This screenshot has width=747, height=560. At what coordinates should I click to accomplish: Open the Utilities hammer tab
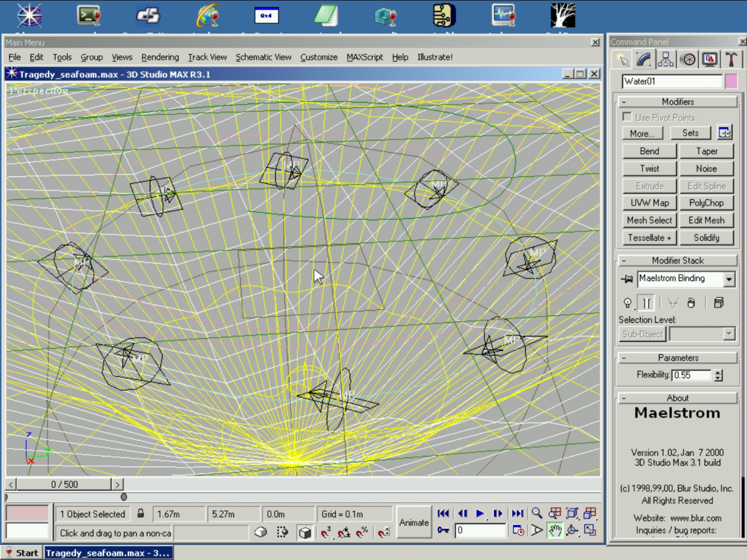click(x=731, y=59)
